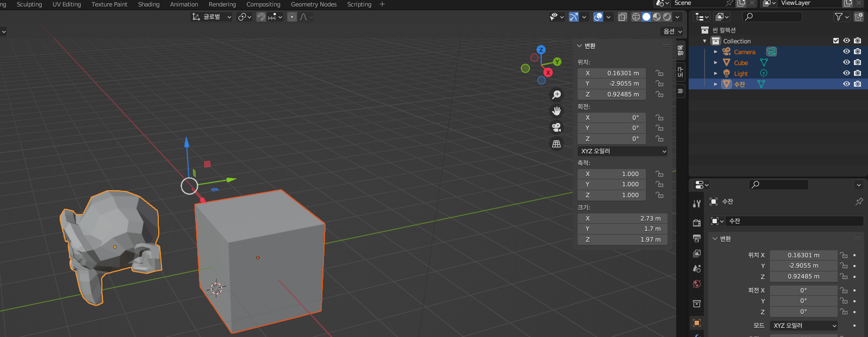Viewport: 868px width, 337px height.
Task: Click light data icon beside Light
Action: pos(763,73)
